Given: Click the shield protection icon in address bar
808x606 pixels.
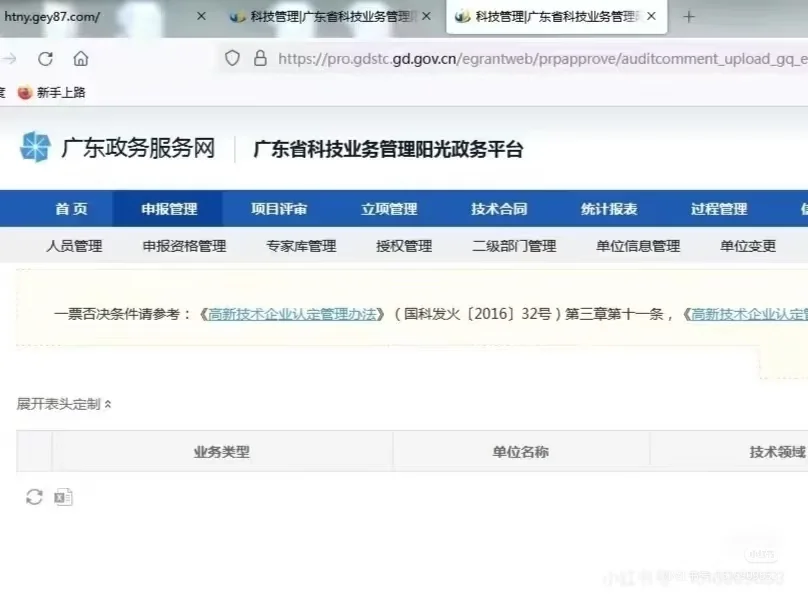Looking at the screenshot, I should pyautogui.click(x=232, y=59).
